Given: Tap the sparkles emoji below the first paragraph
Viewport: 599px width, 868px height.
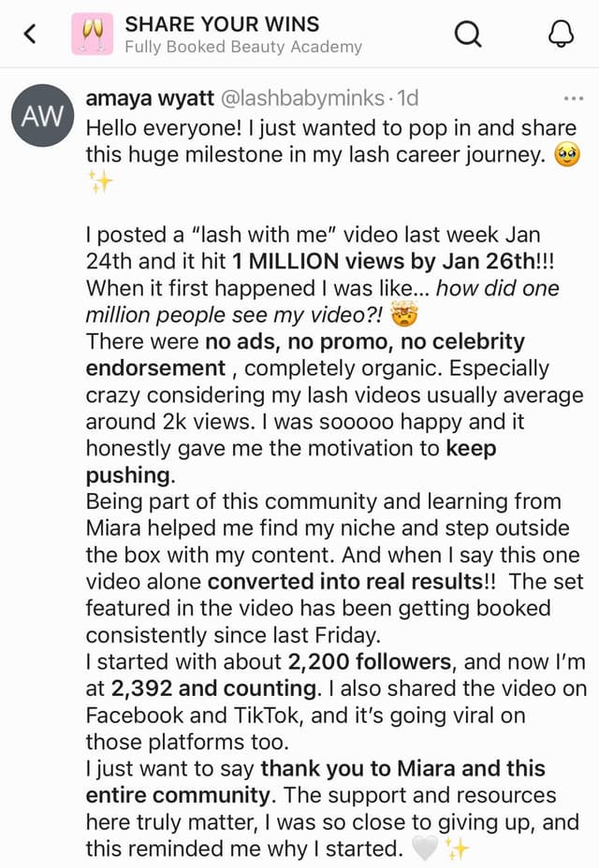Looking at the screenshot, I should pos(99,181).
